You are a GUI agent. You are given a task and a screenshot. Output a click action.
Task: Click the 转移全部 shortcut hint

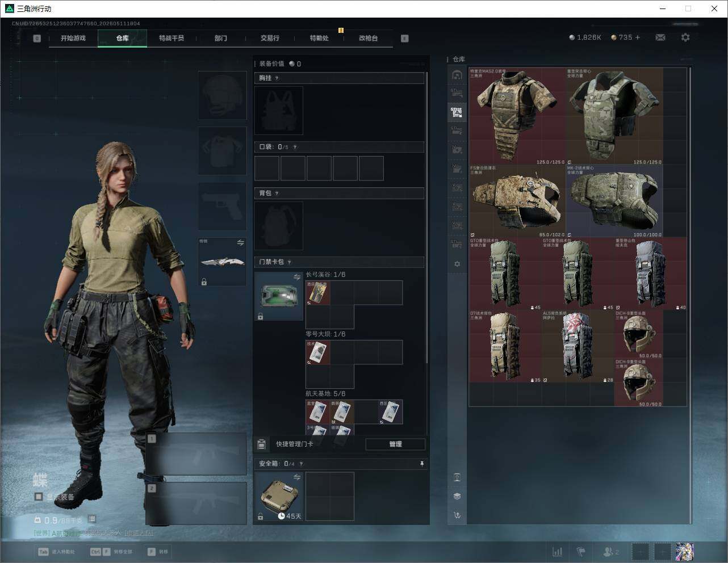coord(111,552)
